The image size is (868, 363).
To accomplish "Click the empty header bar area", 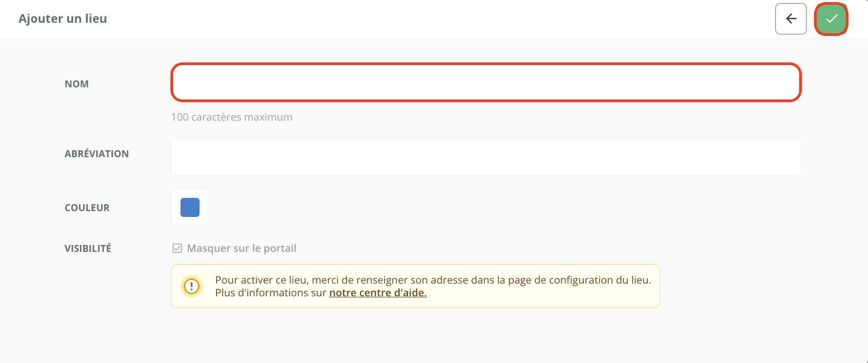I will (423, 19).
